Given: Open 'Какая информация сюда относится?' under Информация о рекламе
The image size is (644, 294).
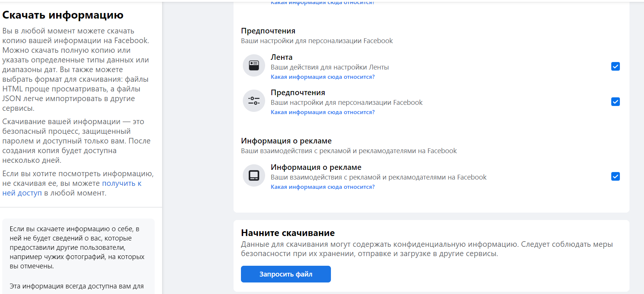Looking at the screenshot, I should point(323,187).
